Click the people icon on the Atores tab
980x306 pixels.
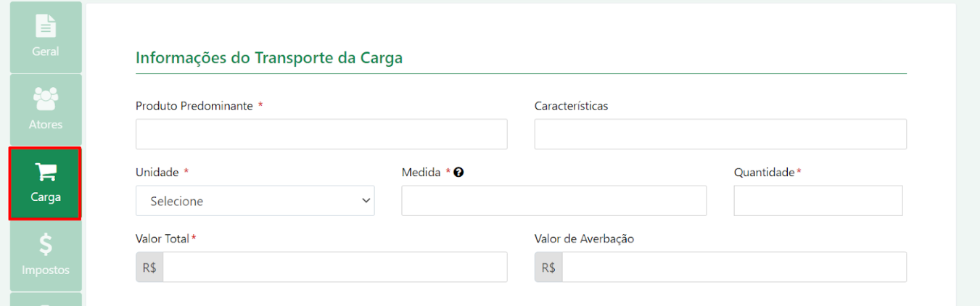(x=46, y=98)
